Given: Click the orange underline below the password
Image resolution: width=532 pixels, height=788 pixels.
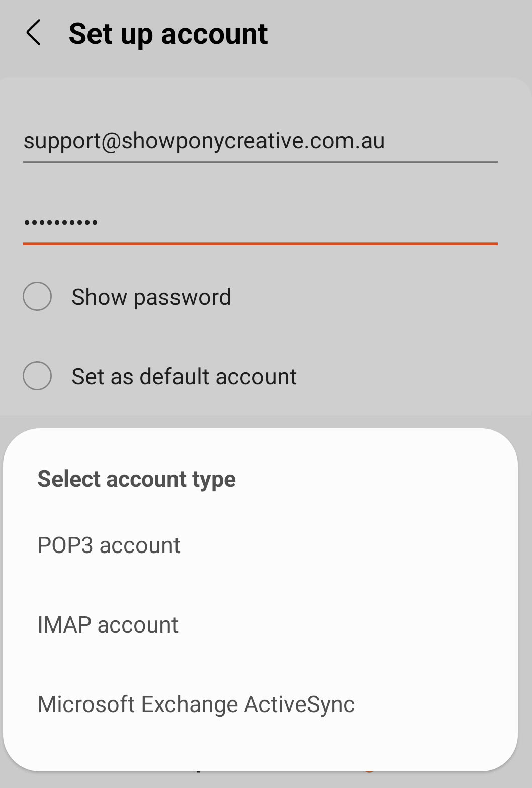Looking at the screenshot, I should [x=259, y=244].
